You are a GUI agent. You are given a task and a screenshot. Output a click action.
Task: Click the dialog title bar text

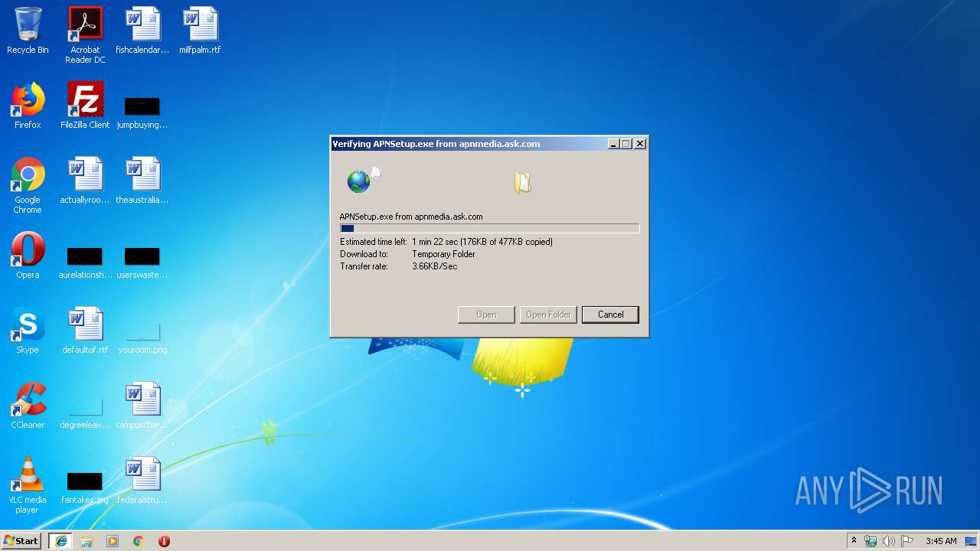[x=436, y=144]
